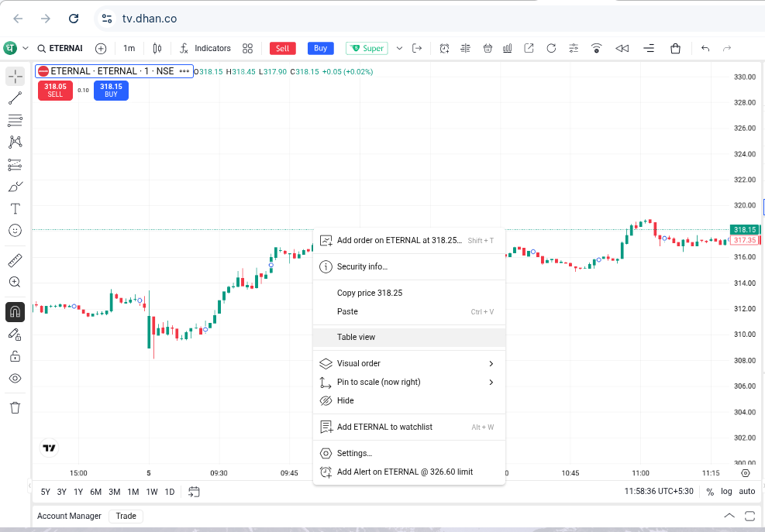Click the ETERNAL symbol search field
The width and height of the screenshot is (765, 532).
(x=60, y=48)
